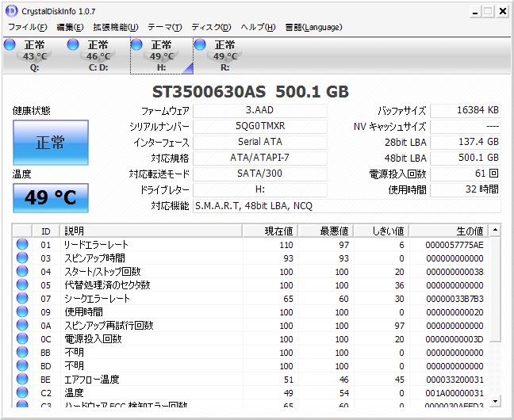Click the blue status orb for C: D:
The width and height of the screenshot is (514, 420).
(73, 44)
